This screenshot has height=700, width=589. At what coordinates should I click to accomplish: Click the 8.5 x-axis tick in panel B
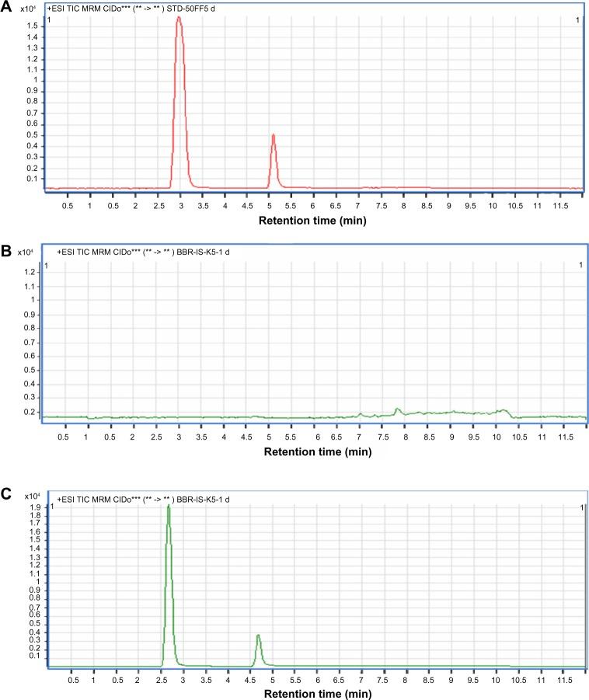point(429,437)
